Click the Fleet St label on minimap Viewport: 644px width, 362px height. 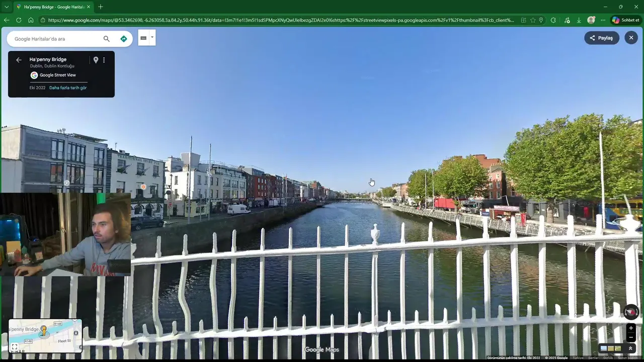point(64,341)
